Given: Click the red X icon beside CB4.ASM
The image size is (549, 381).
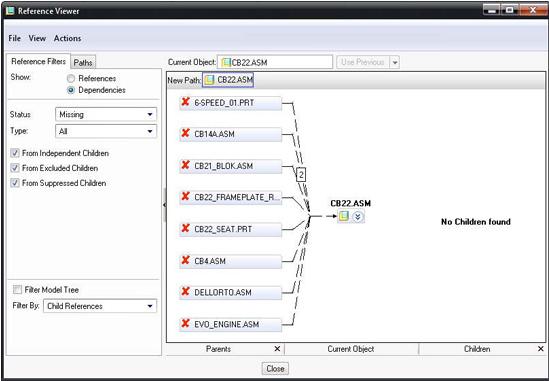Looking at the screenshot, I should [x=185, y=260].
